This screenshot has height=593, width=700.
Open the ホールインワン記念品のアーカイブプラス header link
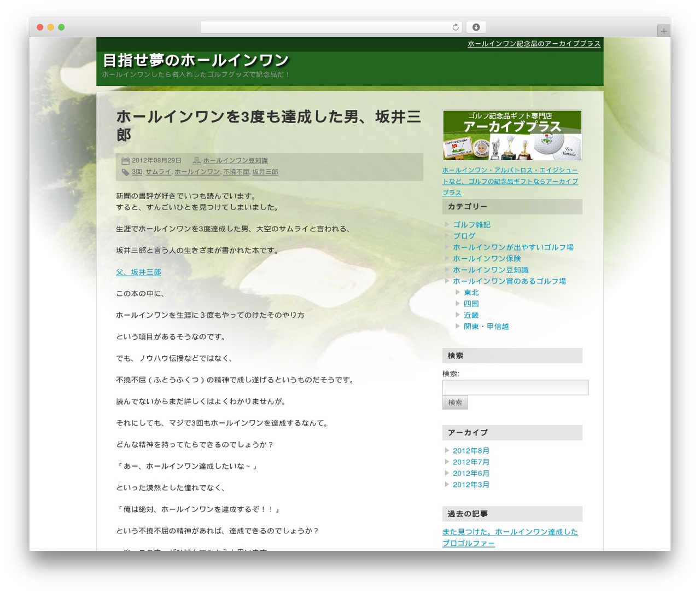(534, 44)
